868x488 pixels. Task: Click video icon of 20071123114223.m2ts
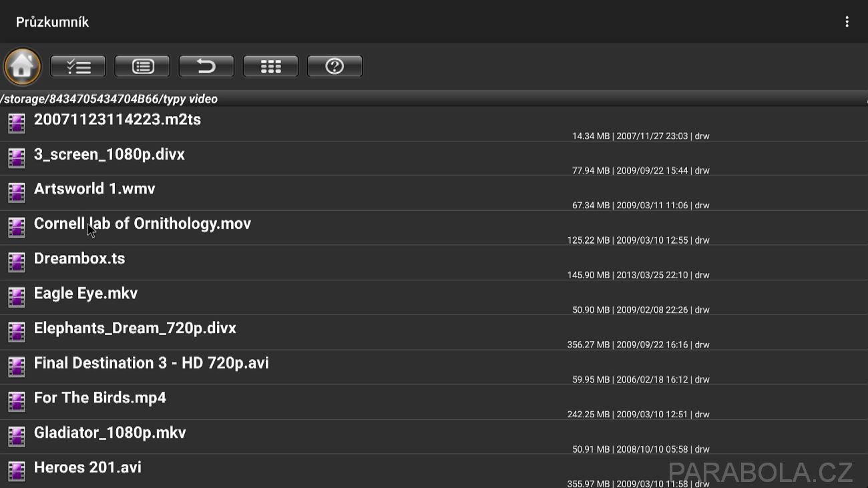click(x=17, y=124)
